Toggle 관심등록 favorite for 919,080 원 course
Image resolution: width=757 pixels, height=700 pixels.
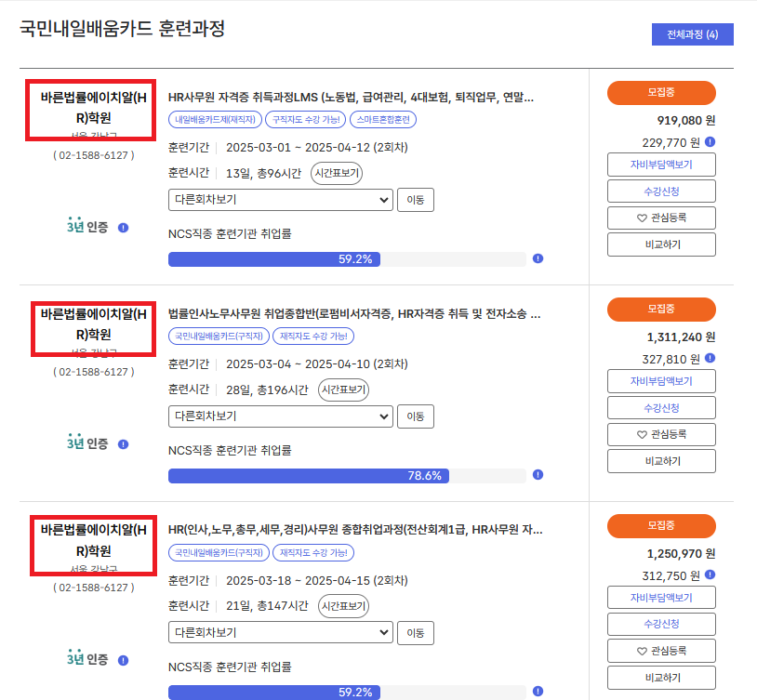coord(661,218)
